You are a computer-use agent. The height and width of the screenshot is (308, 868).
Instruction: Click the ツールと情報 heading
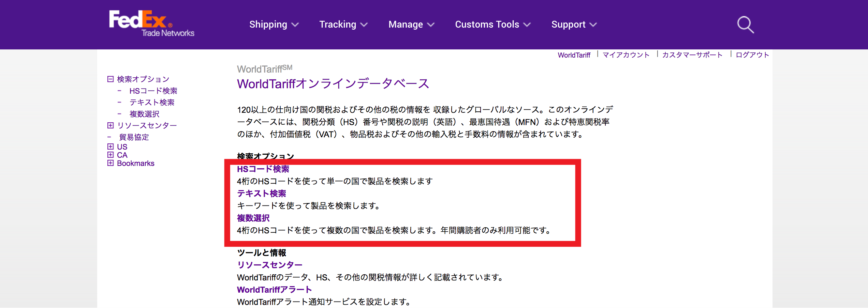(x=262, y=253)
